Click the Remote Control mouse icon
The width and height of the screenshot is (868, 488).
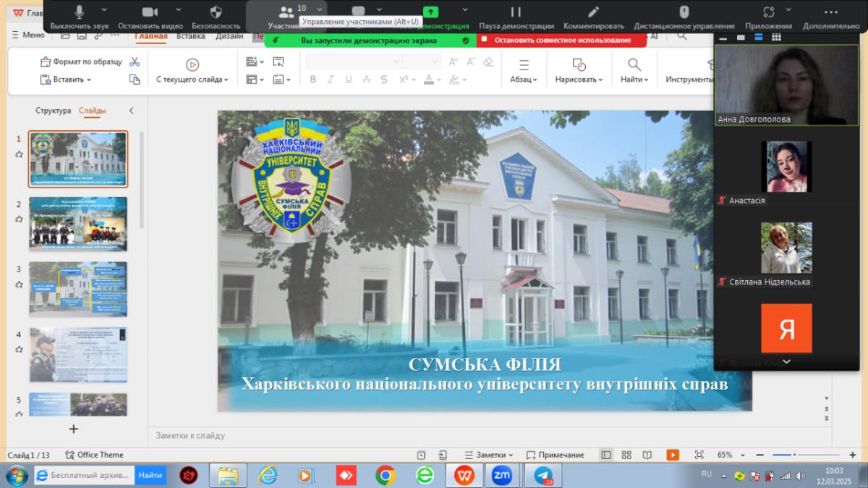coord(684,12)
